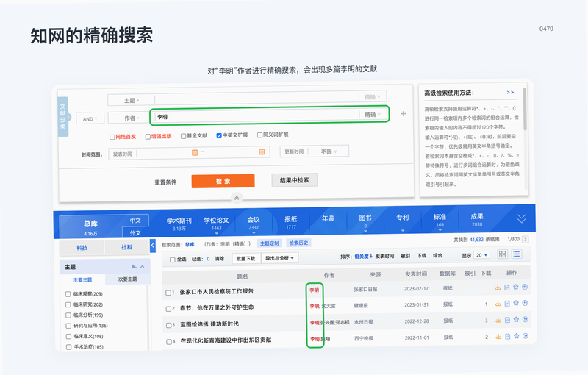The image size is (588, 375).
Task: Cite the 蓝图绘锦绣 建功新时代 article
Action: click(x=526, y=320)
